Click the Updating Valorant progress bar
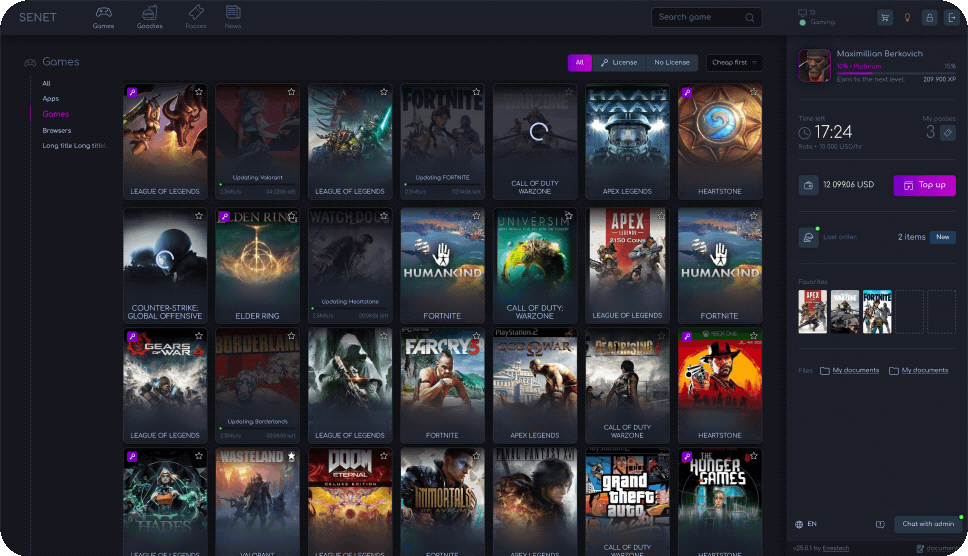This screenshot has width=968, height=556. coord(257,185)
